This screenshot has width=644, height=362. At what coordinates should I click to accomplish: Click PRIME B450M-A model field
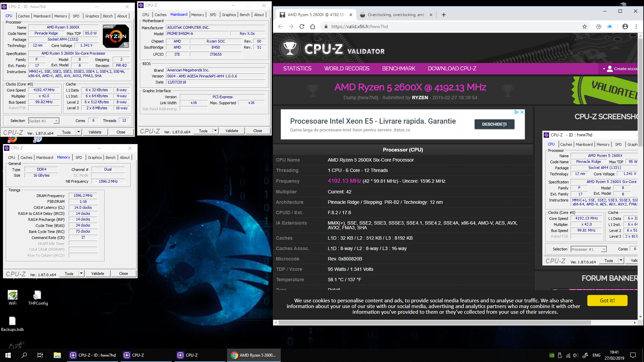(x=197, y=34)
